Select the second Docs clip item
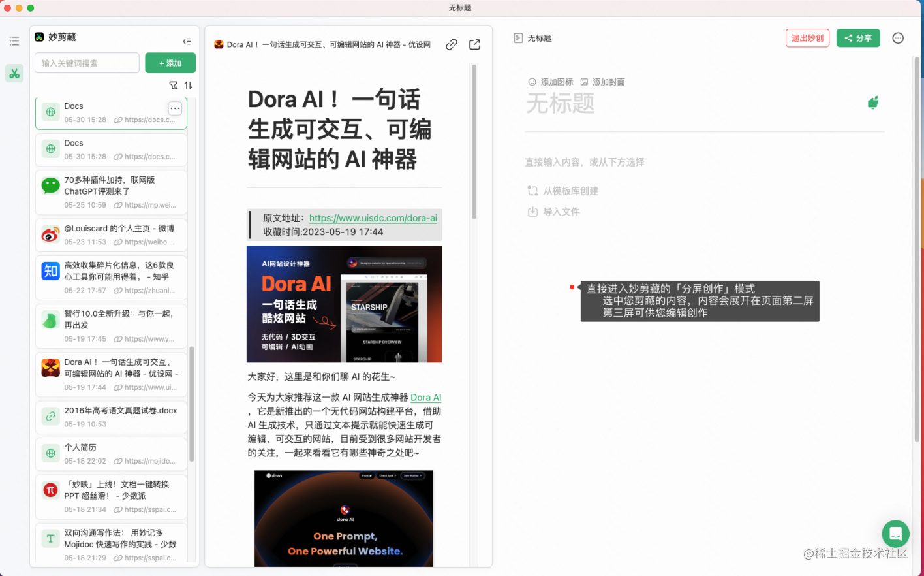This screenshot has height=576, width=924. point(111,150)
